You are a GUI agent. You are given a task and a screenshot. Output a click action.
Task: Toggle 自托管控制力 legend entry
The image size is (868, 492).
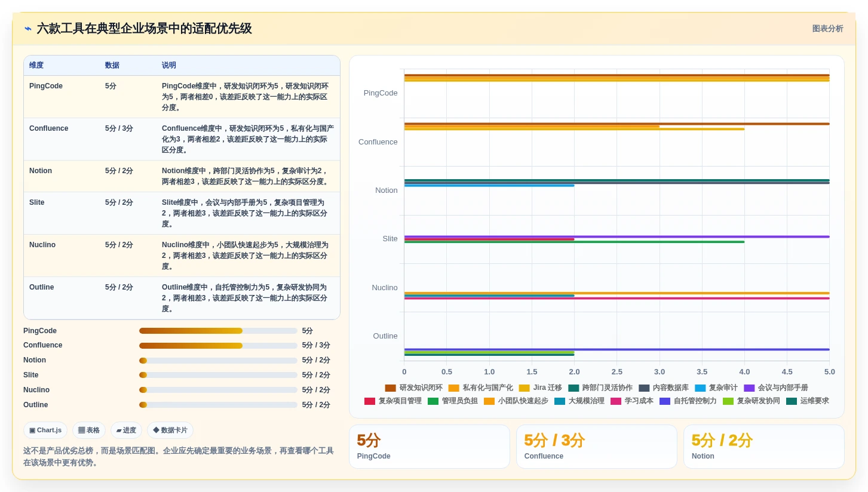pyautogui.click(x=688, y=401)
